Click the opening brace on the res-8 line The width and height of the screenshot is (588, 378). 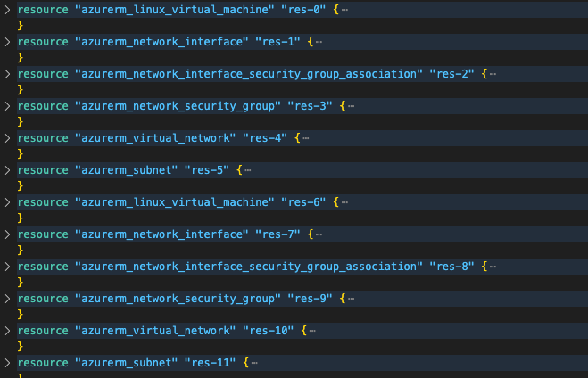pyautogui.click(x=484, y=267)
